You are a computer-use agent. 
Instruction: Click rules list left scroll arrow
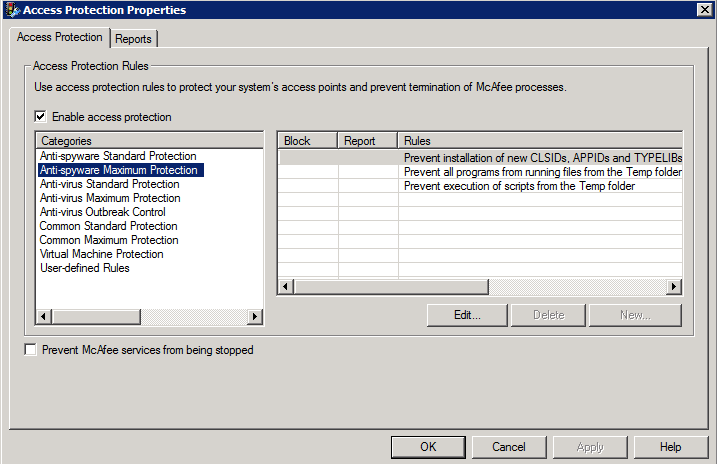point(285,287)
